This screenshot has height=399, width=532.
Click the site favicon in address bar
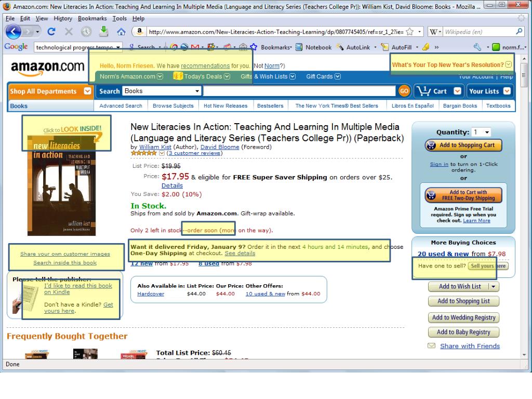pyautogui.click(x=139, y=32)
